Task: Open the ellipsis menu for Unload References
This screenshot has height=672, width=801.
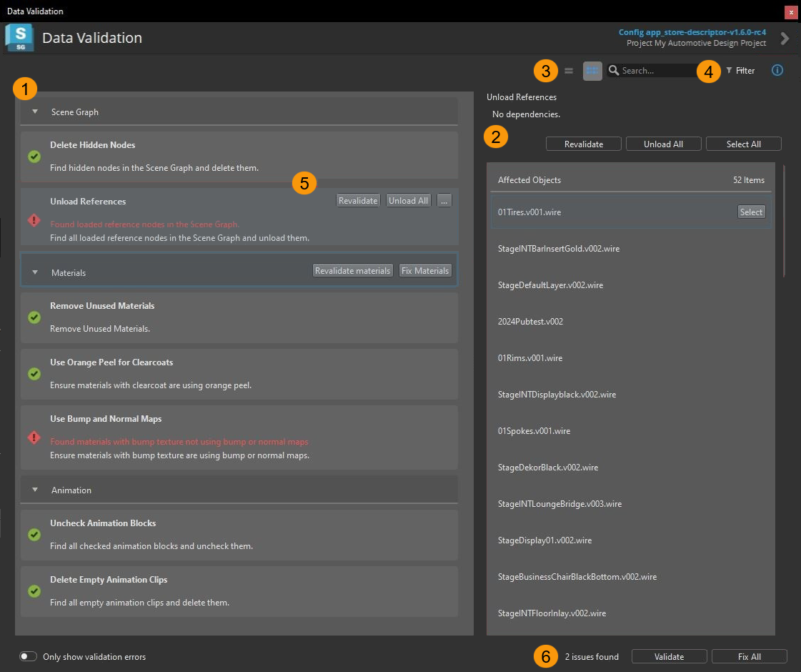Action: [x=444, y=200]
